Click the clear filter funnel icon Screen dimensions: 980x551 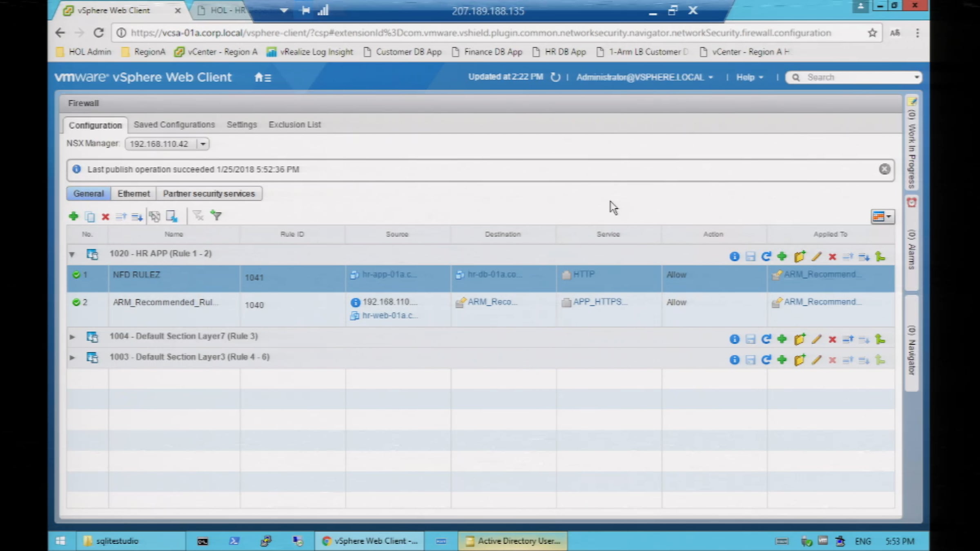coord(198,216)
